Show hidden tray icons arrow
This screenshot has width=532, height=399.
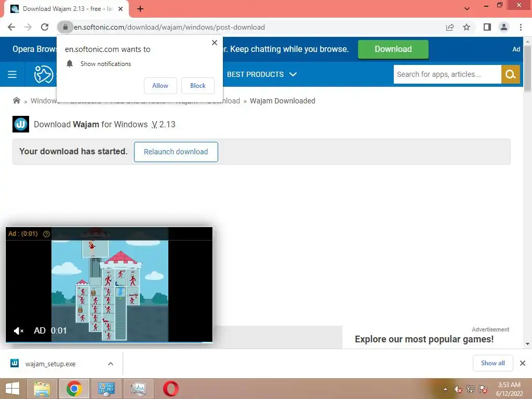coord(445,389)
